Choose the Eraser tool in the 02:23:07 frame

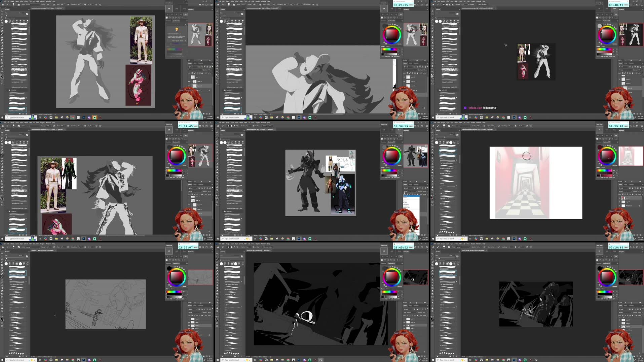click(x=2, y=285)
